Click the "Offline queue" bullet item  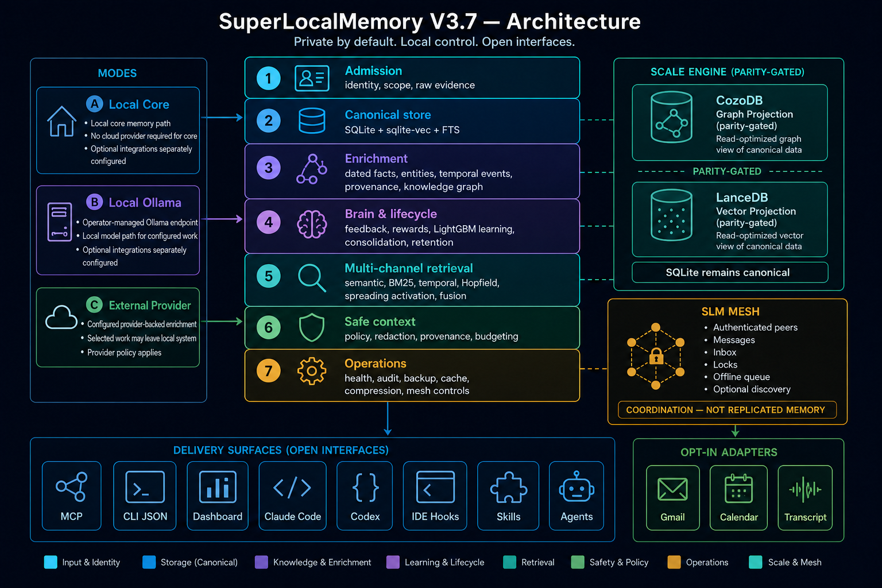[741, 377]
